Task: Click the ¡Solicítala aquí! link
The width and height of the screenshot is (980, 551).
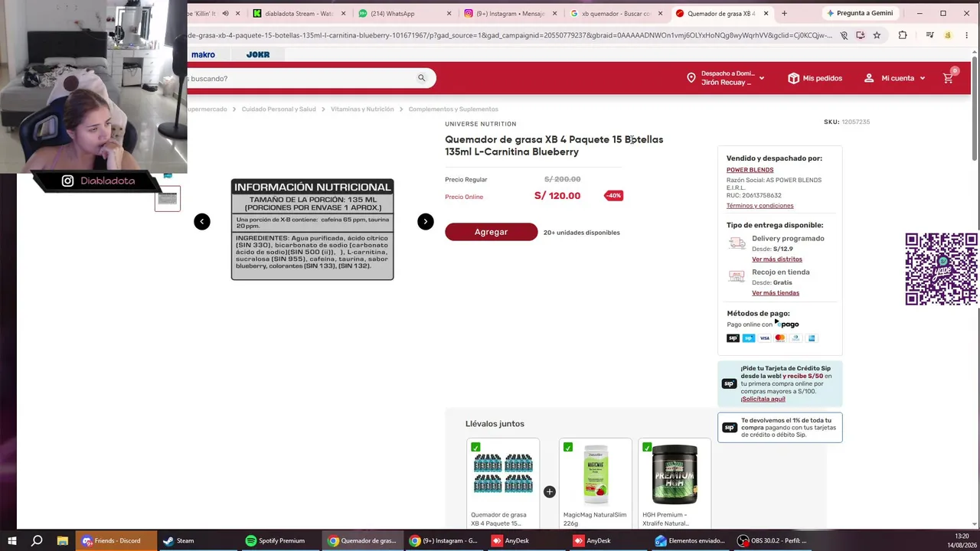Action: 763,399
